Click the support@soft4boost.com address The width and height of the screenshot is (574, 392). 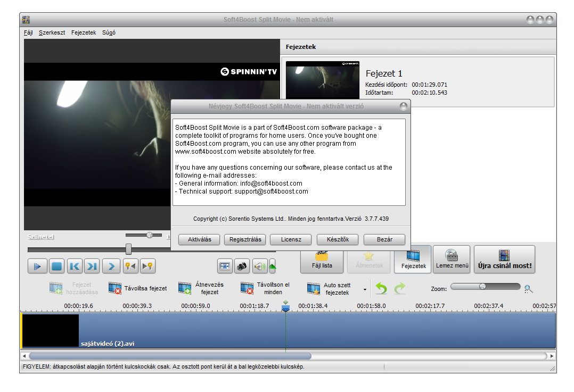271,191
